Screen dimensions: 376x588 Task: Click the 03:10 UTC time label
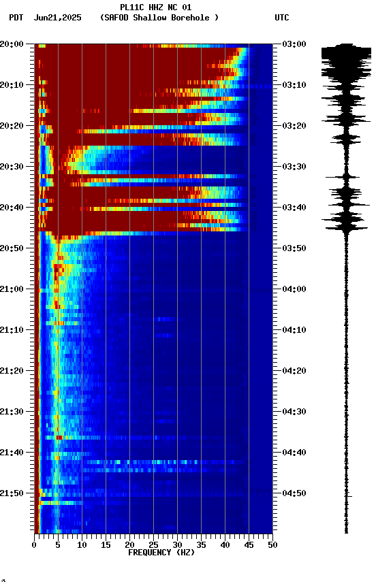click(x=294, y=85)
